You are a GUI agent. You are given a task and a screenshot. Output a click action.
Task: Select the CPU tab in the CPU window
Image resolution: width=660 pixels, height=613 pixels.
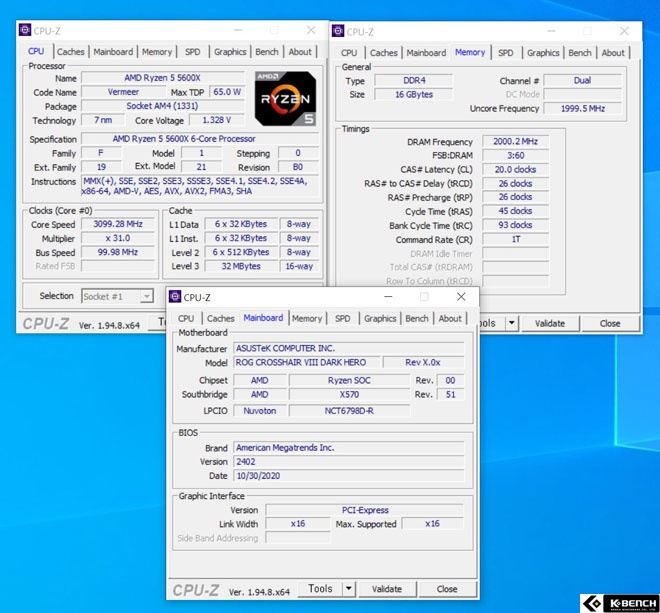(36, 51)
